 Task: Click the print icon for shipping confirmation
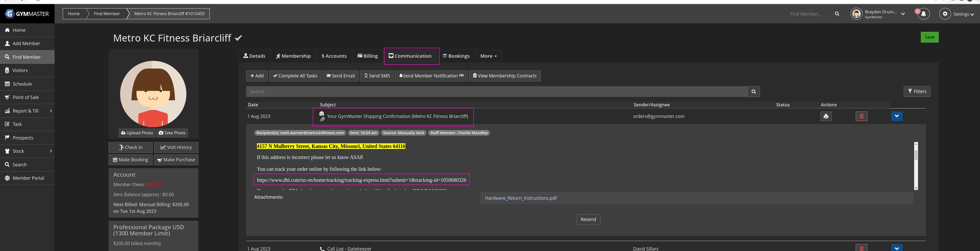tap(826, 116)
